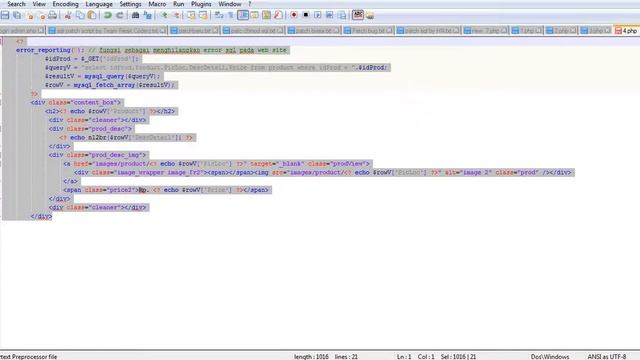Open the ? help menu
The height and width of the screenshot is (360, 640).
coord(250,4)
